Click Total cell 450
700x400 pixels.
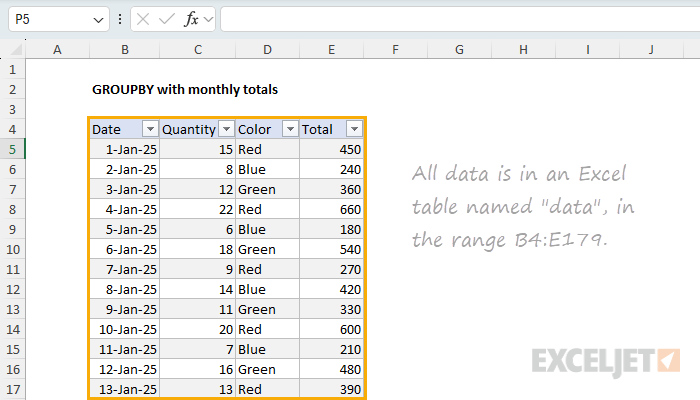pyautogui.click(x=331, y=150)
